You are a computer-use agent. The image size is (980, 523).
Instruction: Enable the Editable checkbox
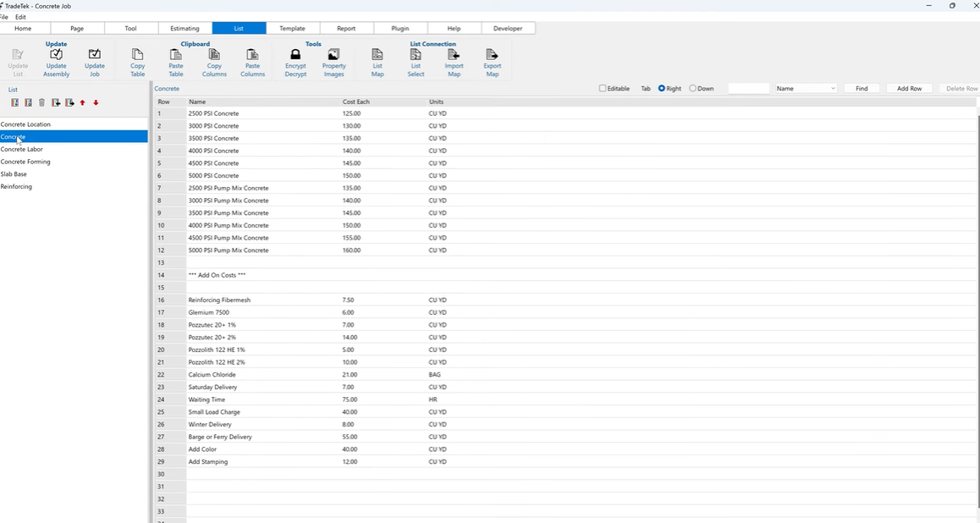pyautogui.click(x=602, y=88)
